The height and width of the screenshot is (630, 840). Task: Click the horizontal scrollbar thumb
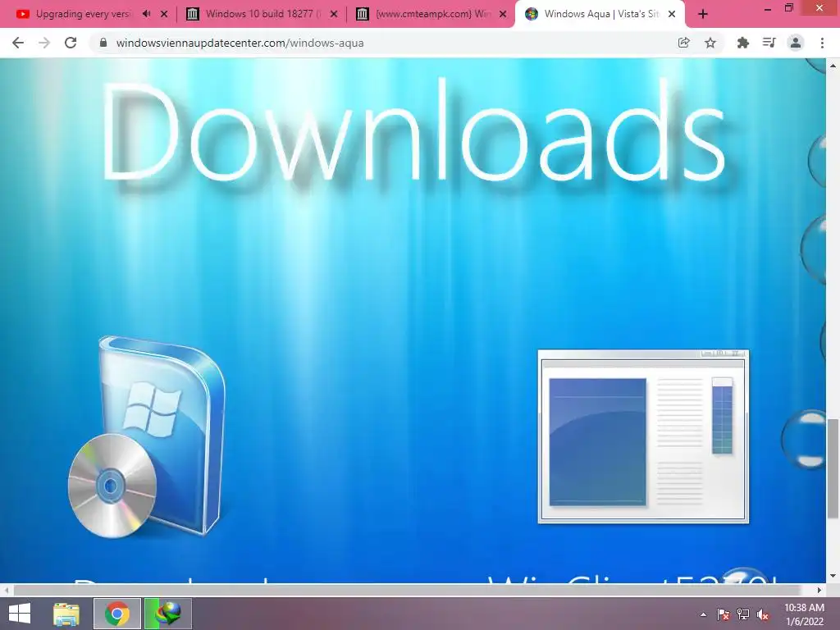pos(407,590)
